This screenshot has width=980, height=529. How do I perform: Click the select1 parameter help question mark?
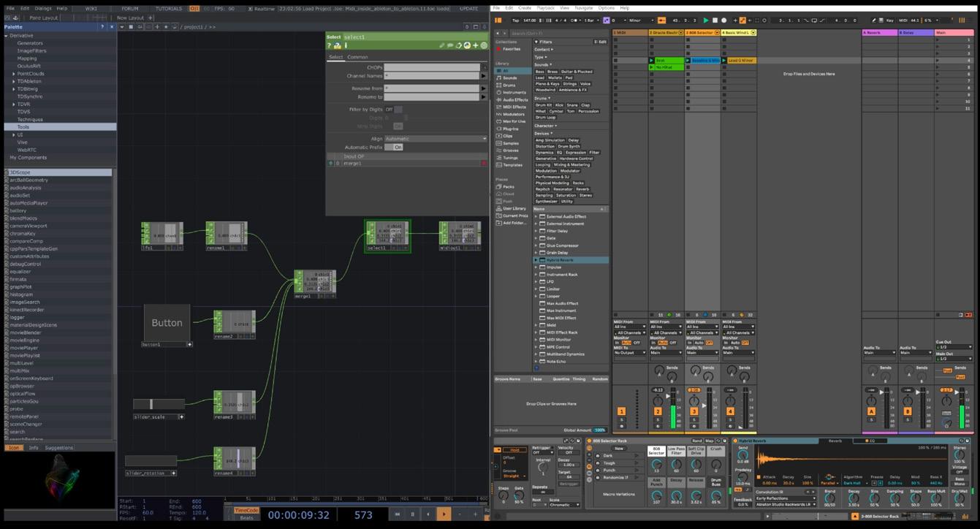(x=330, y=46)
